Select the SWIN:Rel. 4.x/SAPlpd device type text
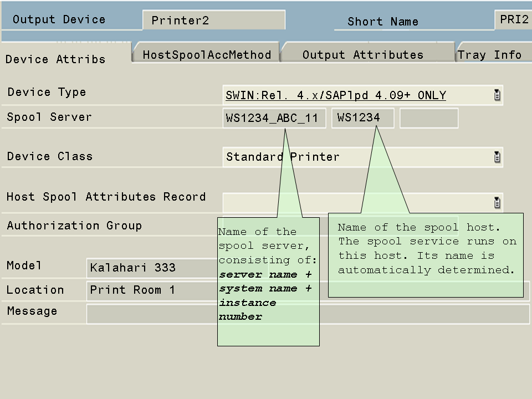Viewport: 532px width, 399px height. (335, 95)
